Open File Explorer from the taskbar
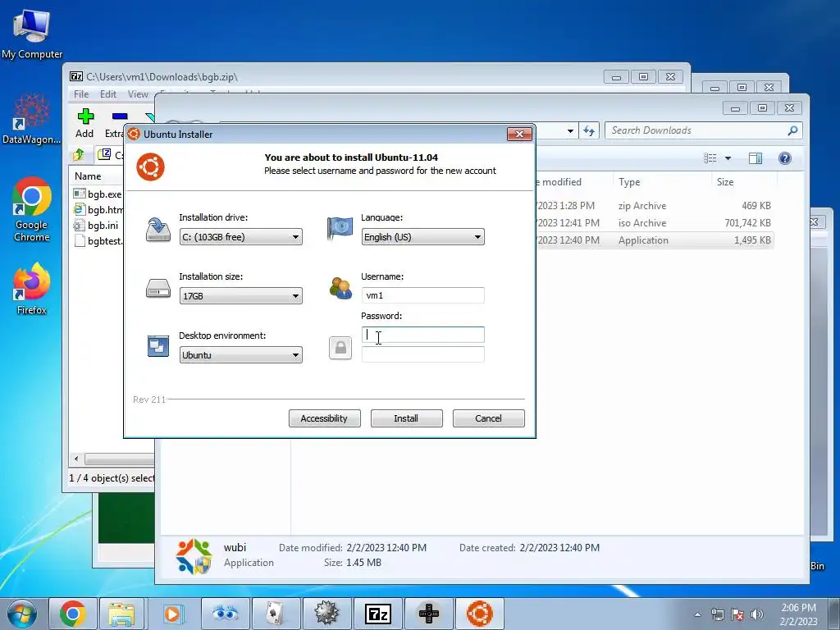The width and height of the screenshot is (840, 630). pyautogui.click(x=122, y=614)
